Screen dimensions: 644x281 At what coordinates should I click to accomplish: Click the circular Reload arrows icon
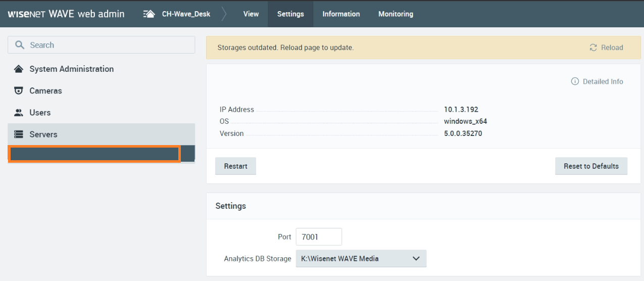click(593, 48)
